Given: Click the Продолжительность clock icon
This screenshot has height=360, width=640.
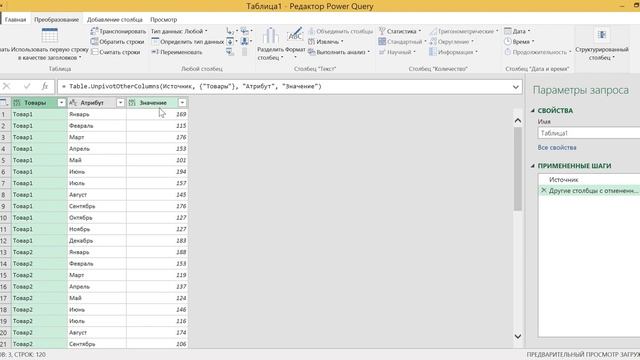Looking at the screenshot, I should point(508,52).
